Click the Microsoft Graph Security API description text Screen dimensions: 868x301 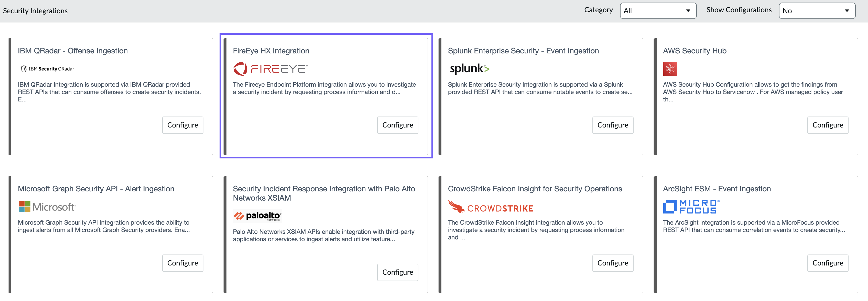[x=104, y=226]
